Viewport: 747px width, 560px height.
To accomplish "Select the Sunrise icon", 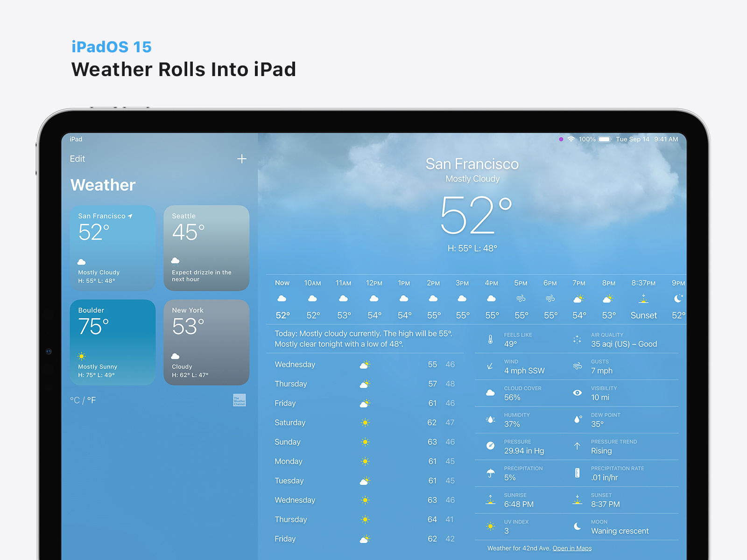I will pos(490,500).
